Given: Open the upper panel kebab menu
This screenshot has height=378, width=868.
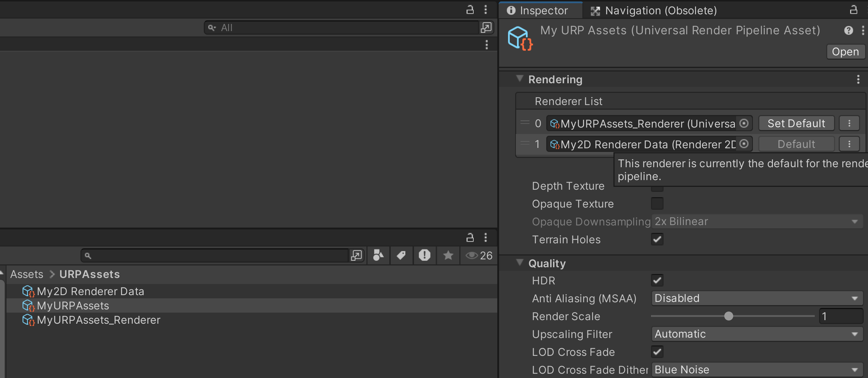Looking at the screenshot, I should (485, 10).
